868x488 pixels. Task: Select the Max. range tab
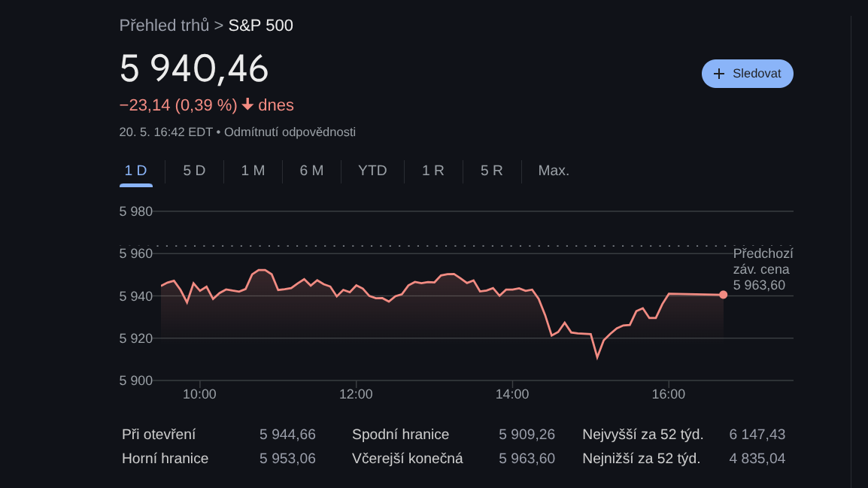(x=554, y=171)
